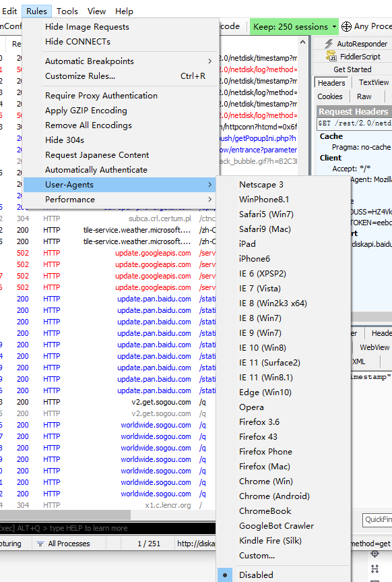Click the All Processes filter icon
This screenshot has height=582, width=392.
tap(40, 544)
